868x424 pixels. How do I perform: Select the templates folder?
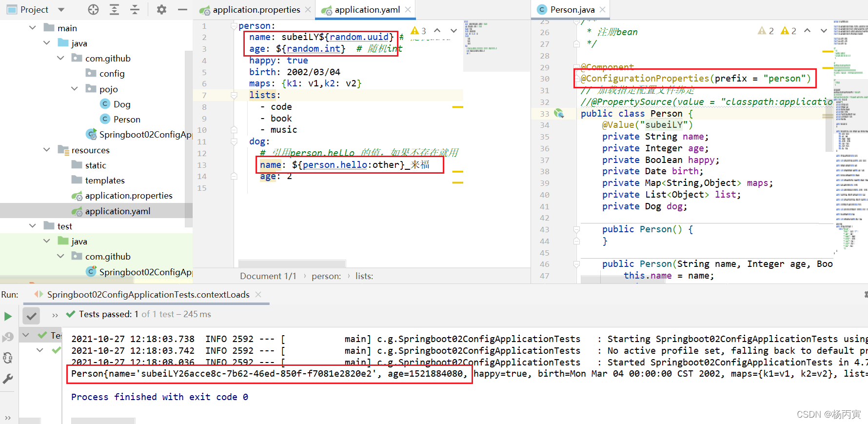point(105,181)
